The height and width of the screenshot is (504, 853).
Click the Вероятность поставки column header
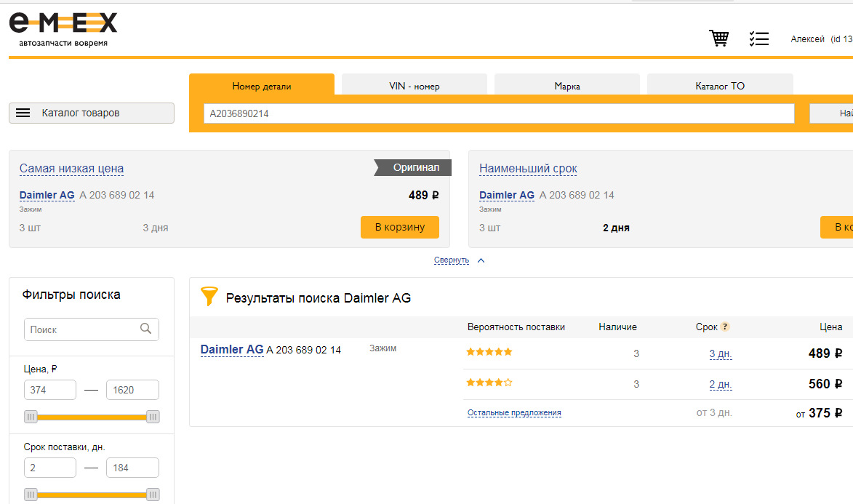click(x=516, y=327)
